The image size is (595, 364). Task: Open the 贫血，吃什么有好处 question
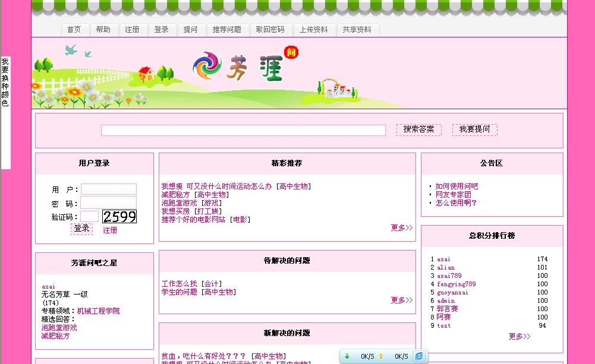(203, 356)
